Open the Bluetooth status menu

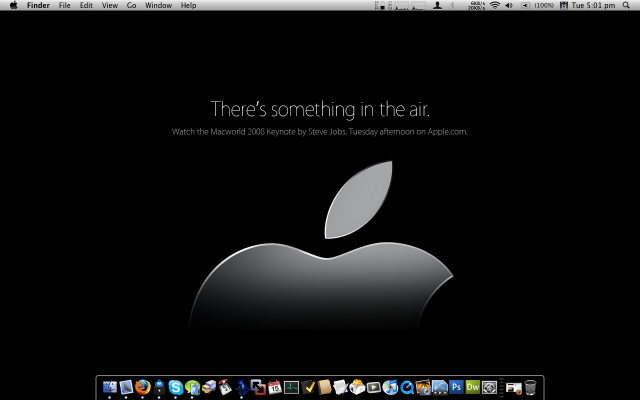[x=452, y=5]
